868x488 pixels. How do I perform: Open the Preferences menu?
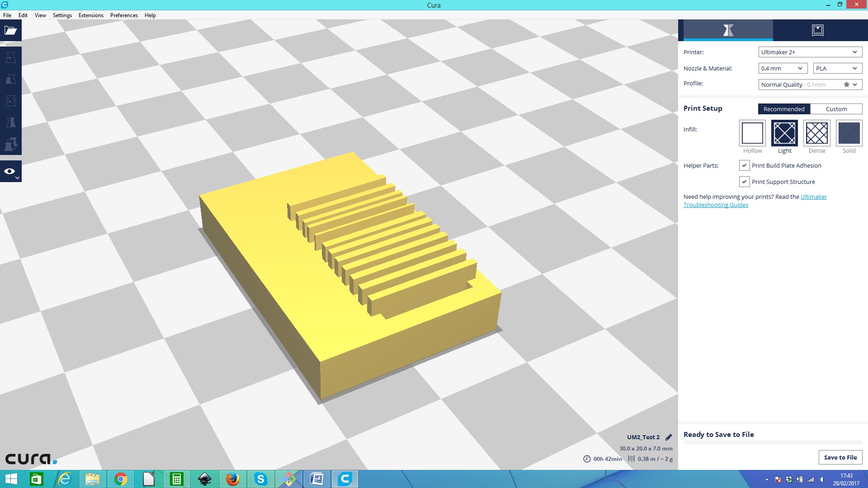click(x=124, y=15)
